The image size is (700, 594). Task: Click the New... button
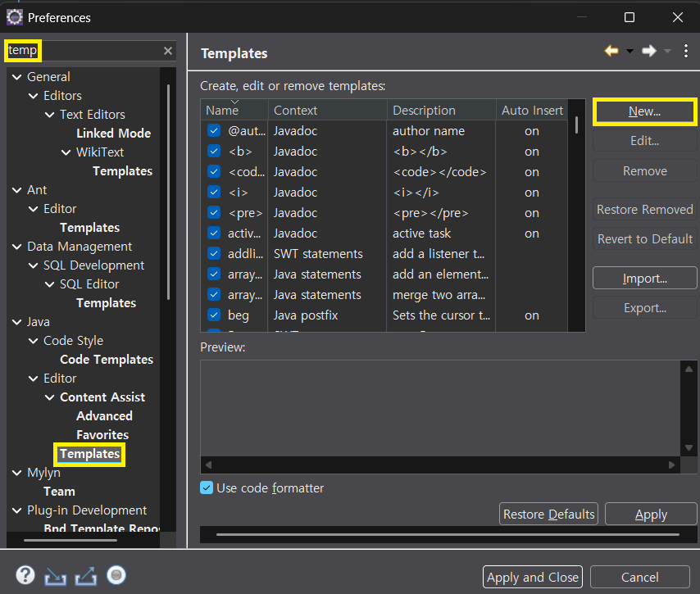point(644,111)
